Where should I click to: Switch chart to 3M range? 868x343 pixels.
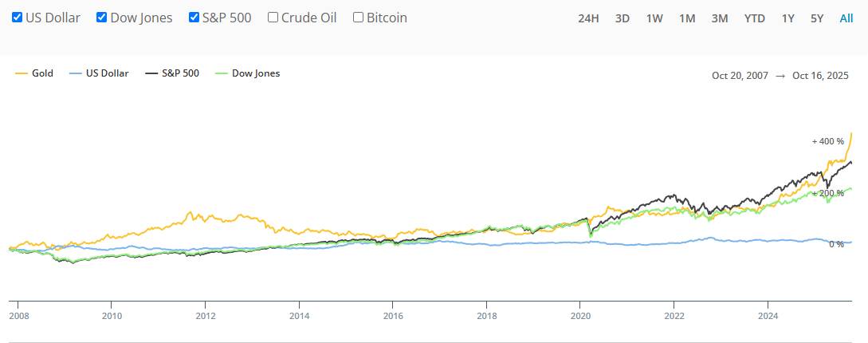coord(719,18)
